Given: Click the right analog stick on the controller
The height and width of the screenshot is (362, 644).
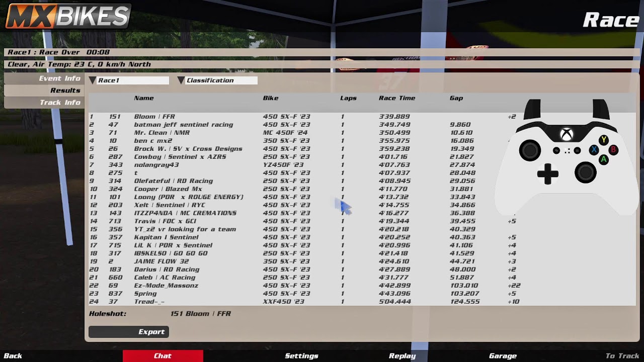Looking at the screenshot, I should click(586, 173).
